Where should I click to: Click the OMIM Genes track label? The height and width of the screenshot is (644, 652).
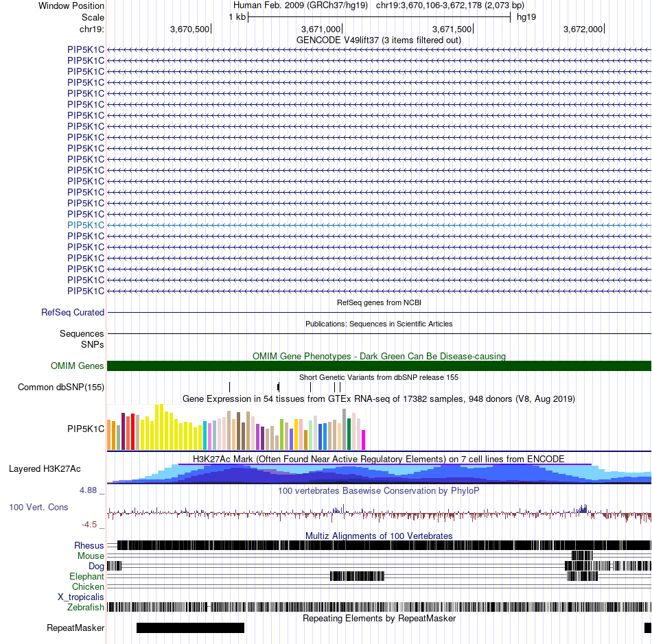(x=77, y=366)
